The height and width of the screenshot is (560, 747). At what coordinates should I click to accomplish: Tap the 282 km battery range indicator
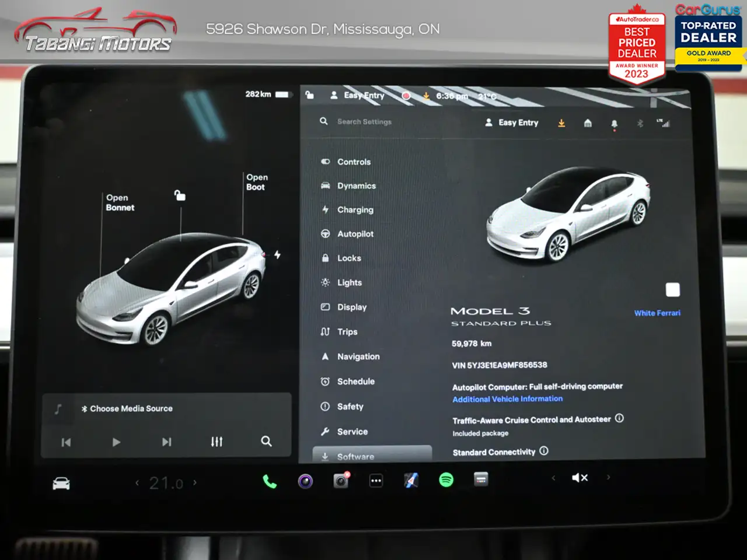[267, 94]
